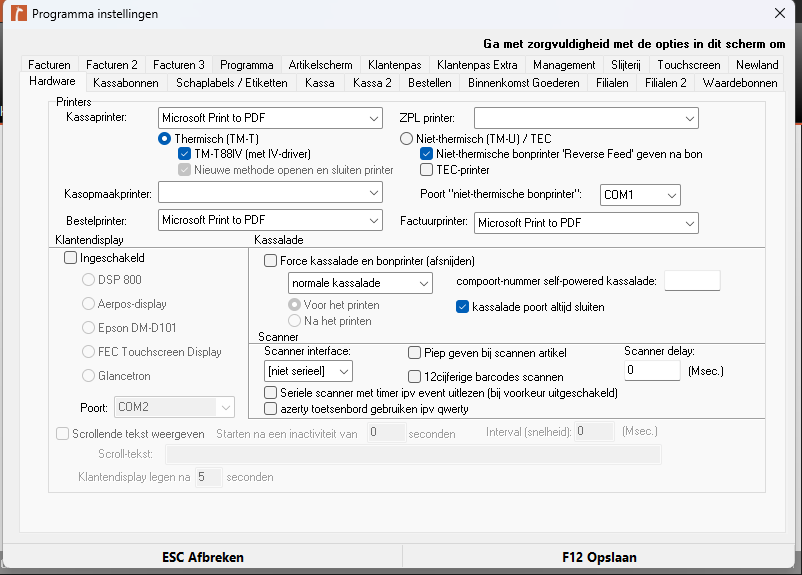Open the Facturen 2 tab
This screenshot has height=575, width=802.
pyautogui.click(x=112, y=65)
